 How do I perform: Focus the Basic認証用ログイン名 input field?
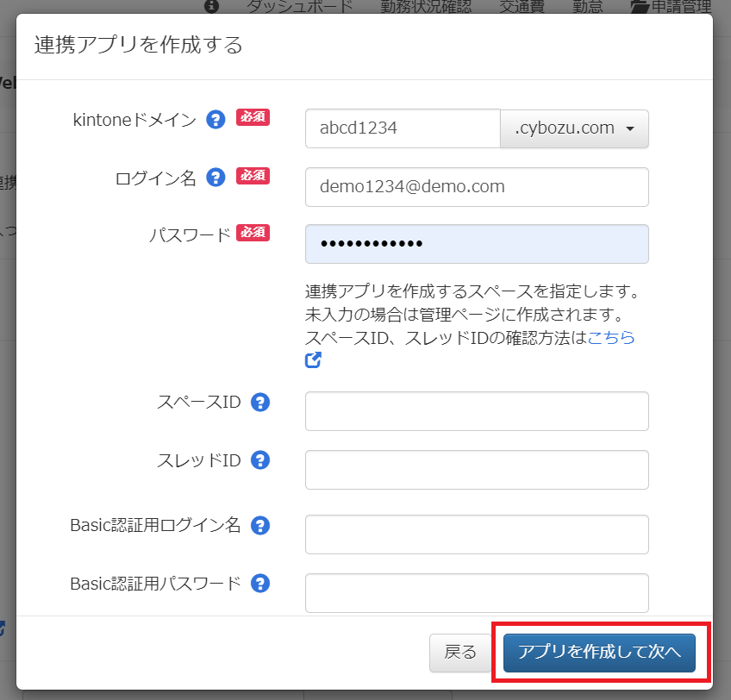(x=477, y=534)
